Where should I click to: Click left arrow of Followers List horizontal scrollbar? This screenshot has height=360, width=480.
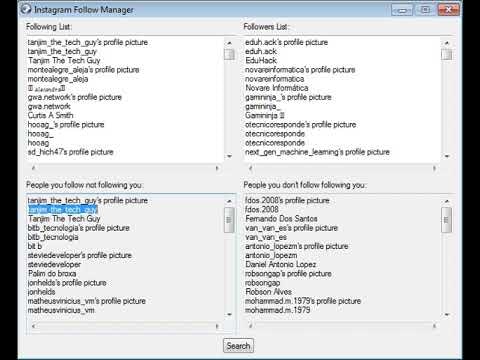point(251,168)
